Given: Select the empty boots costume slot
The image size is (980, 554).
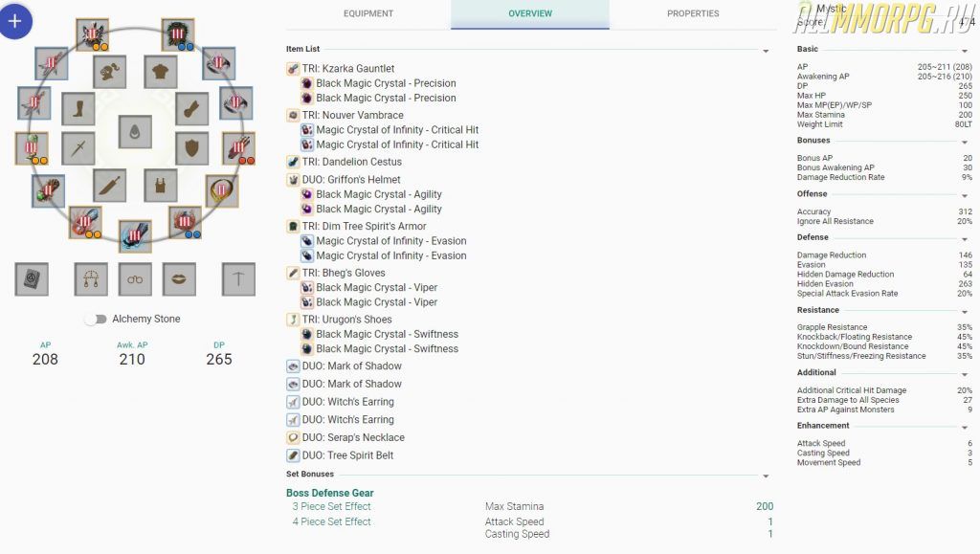Looking at the screenshot, I should pyautogui.click(x=78, y=109).
